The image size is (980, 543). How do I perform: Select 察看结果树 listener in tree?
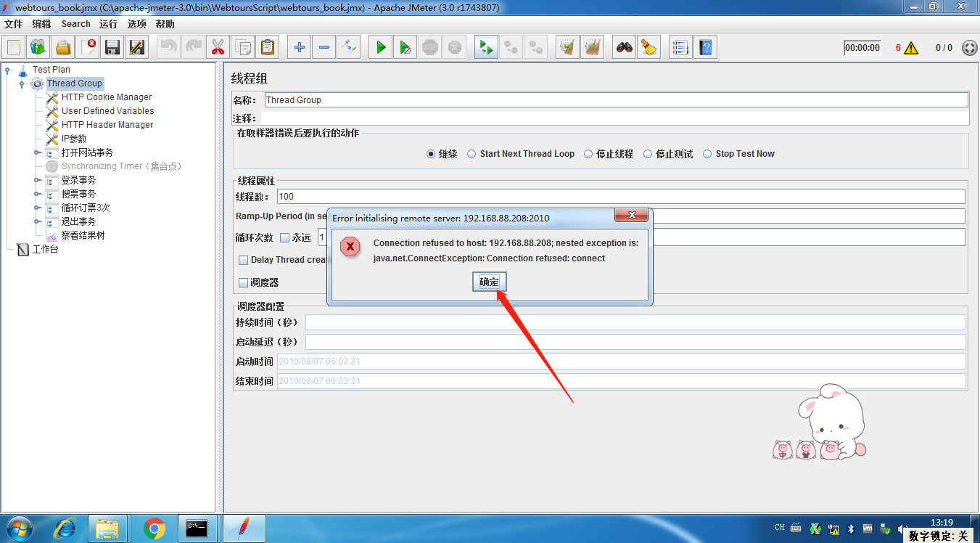click(83, 235)
